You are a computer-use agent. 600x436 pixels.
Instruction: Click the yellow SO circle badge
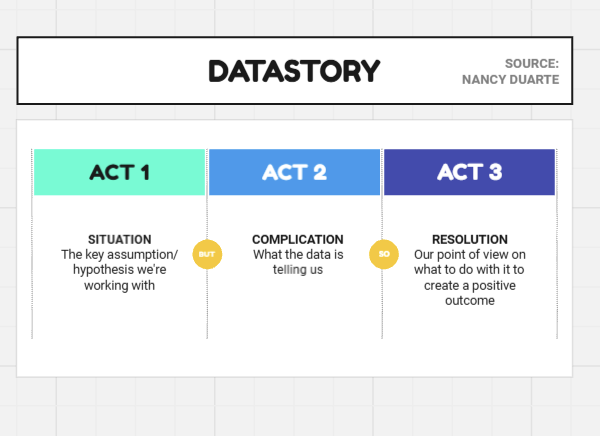[x=384, y=254]
